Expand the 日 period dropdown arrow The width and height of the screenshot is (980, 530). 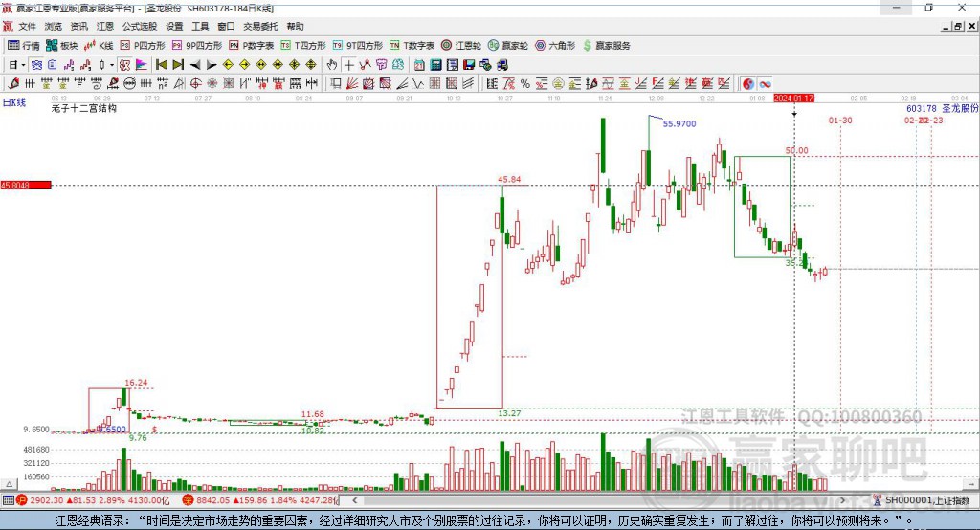(23, 65)
